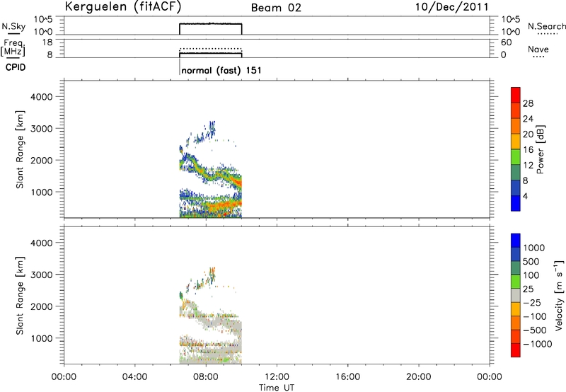
Task: Click the blue top segment of the Velocity colorbar
Action: click(516, 241)
